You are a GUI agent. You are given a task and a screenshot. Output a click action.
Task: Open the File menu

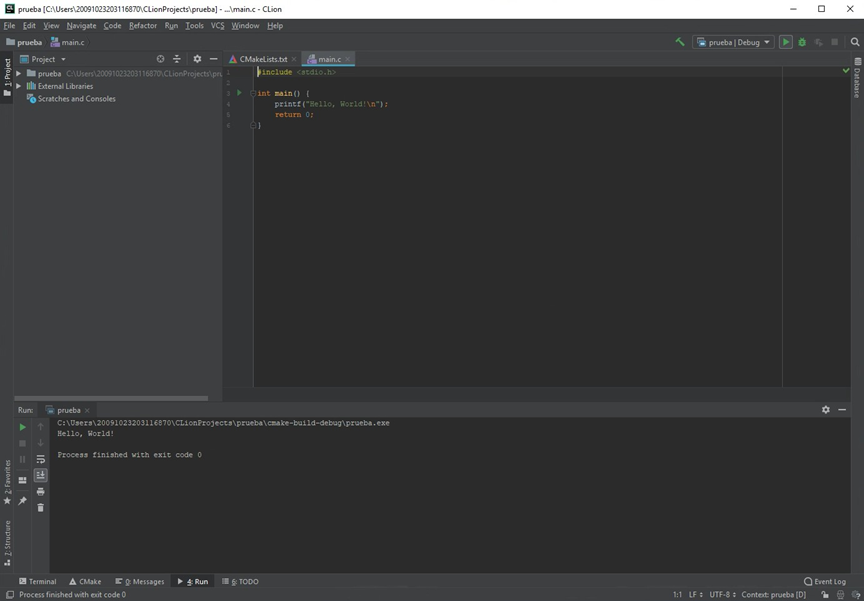tap(9, 25)
